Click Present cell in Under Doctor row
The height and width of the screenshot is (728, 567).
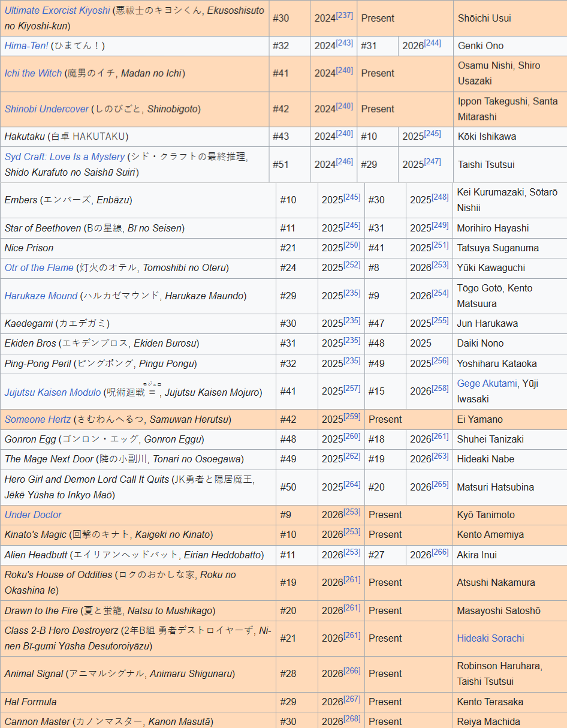[x=408, y=515]
